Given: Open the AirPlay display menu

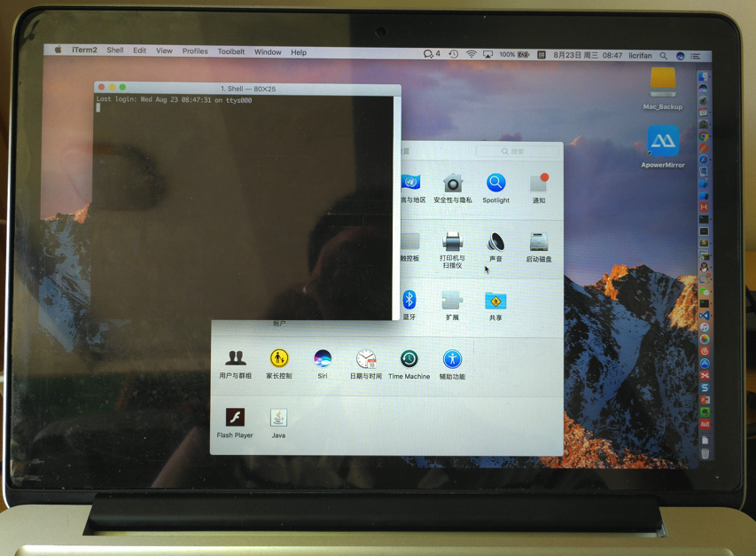Looking at the screenshot, I should point(488,55).
